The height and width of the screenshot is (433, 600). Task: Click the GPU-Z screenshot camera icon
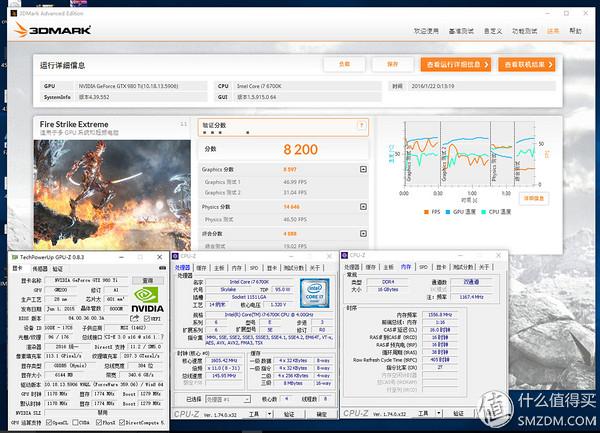tap(162, 268)
